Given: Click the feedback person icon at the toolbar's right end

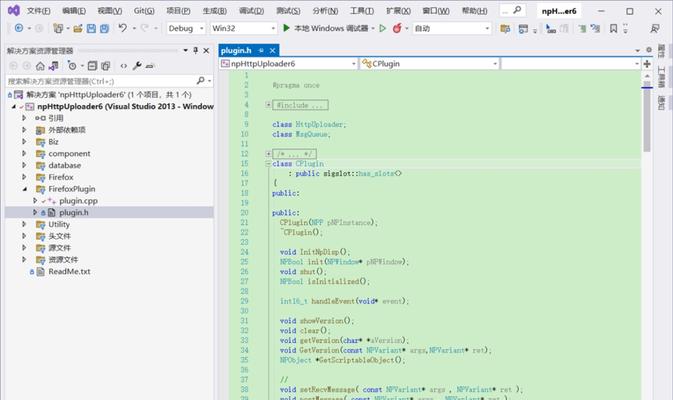Looking at the screenshot, I should click(655, 28).
